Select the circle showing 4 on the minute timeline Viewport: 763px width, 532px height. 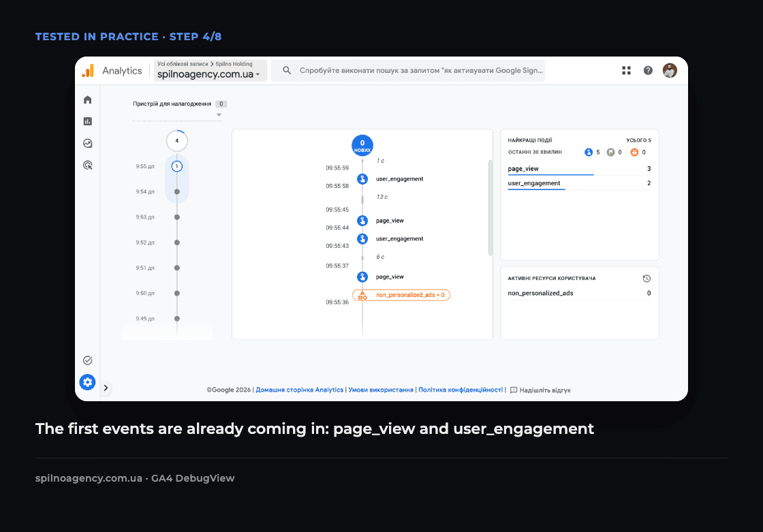tap(176, 141)
